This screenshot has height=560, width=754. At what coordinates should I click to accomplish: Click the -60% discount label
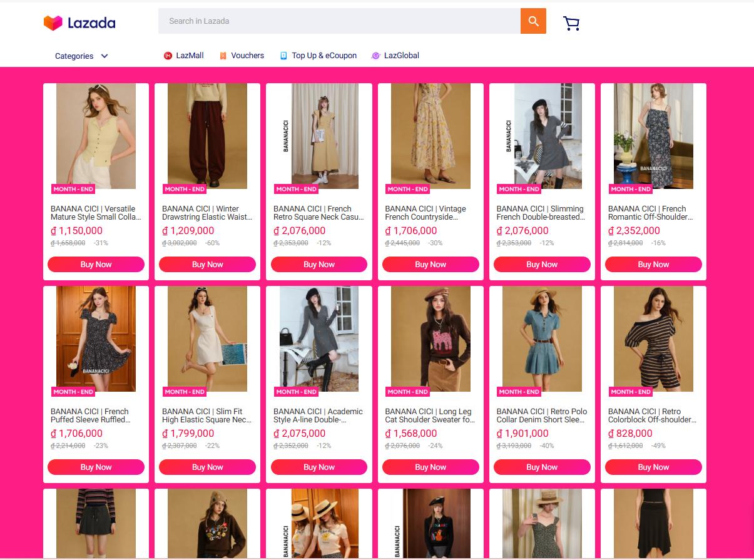[x=212, y=243]
